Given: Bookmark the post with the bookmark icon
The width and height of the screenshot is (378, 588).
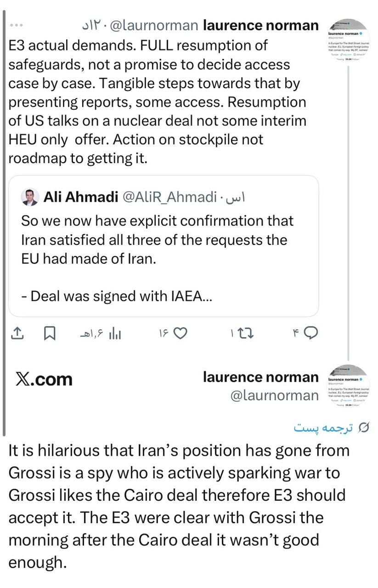Looking at the screenshot, I should point(50,334).
